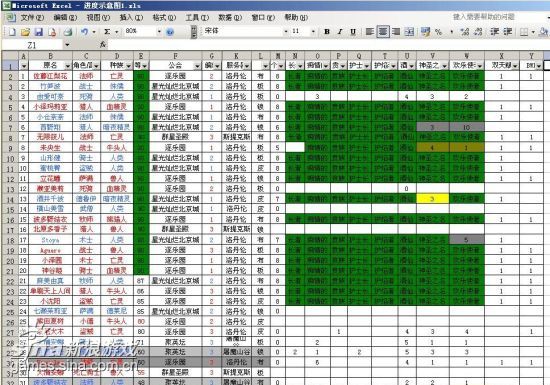
Task: Open the Undo history dropdown arrow
Action: click(94, 32)
